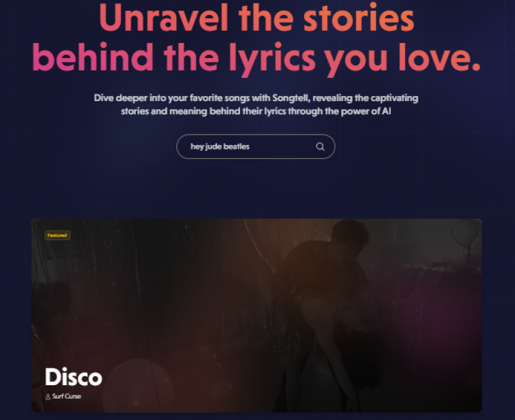Click the yellow Featured badge
Screen dimensions: 515x420
pos(57,235)
